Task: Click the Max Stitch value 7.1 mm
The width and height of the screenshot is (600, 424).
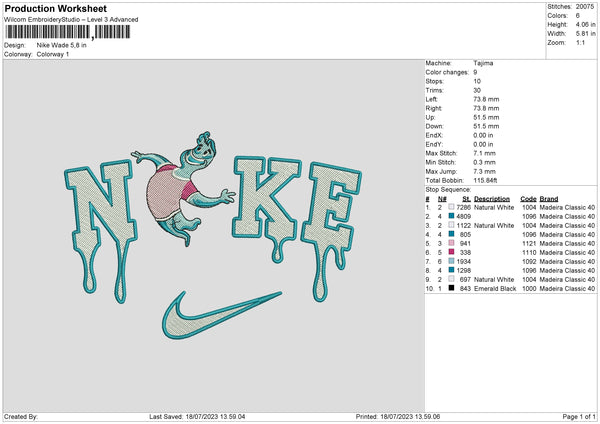Action: (x=484, y=153)
